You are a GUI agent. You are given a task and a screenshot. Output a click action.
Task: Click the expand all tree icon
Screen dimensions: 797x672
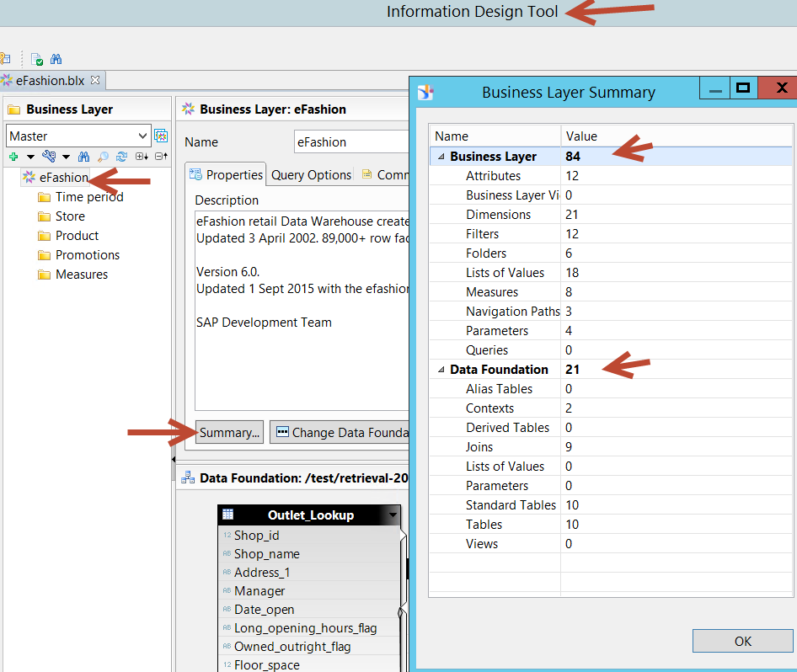142,157
